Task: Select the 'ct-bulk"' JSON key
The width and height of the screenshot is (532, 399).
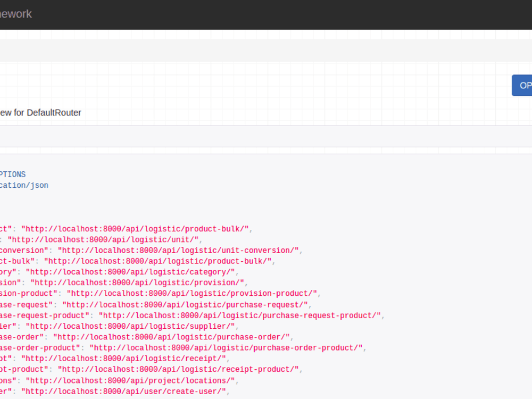Action: (18, 261)
